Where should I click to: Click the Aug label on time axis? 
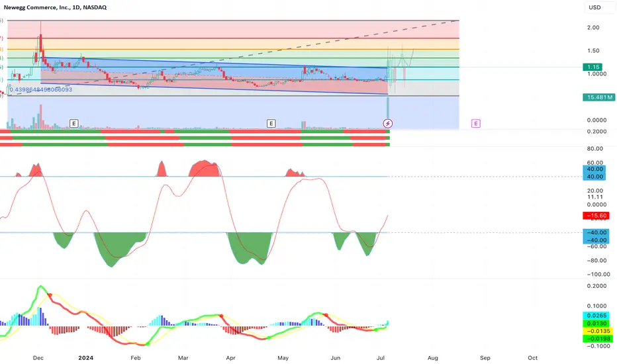[x=432, y=357]
